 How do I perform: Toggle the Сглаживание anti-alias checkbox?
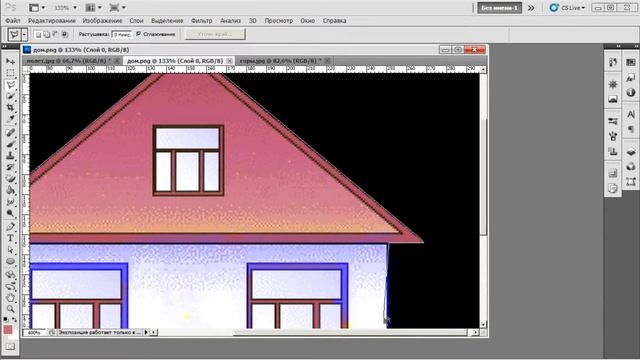pyautogui.click(x=138, y=34)
